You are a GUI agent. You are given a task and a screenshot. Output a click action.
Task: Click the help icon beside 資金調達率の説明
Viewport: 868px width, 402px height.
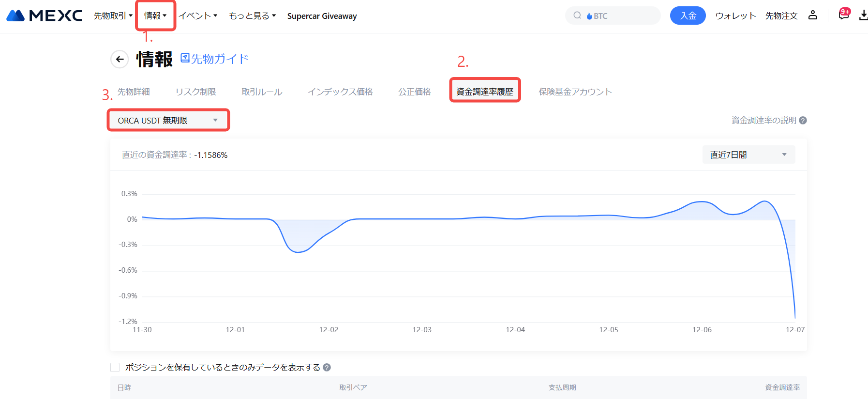tap(803, 121)
